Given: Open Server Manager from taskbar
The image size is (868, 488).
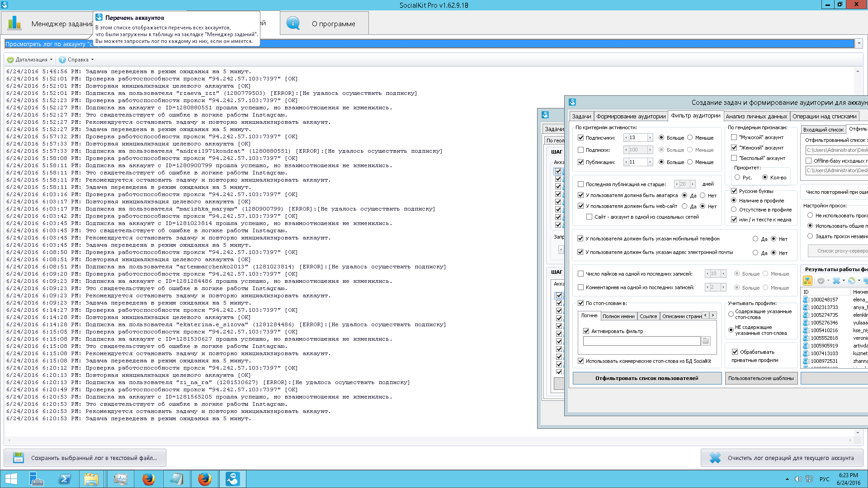Looking at the screenshot, I should (x=36, y=479).
